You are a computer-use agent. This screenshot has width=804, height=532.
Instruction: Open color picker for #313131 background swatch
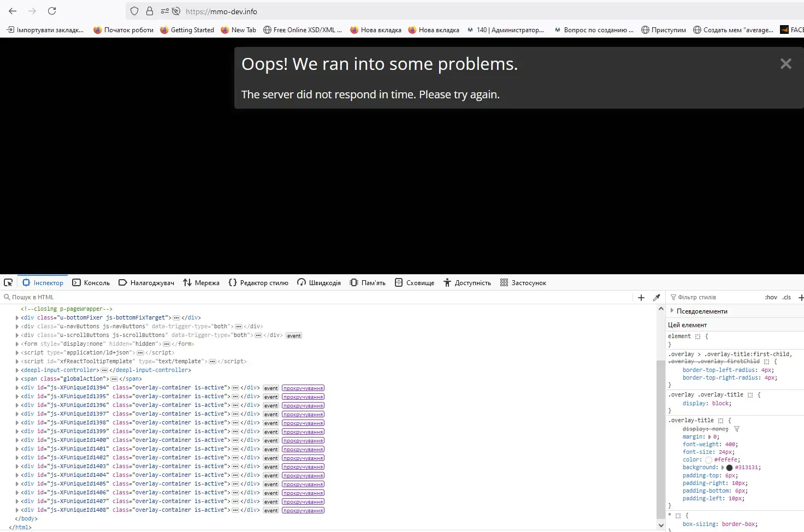[729, 468]
